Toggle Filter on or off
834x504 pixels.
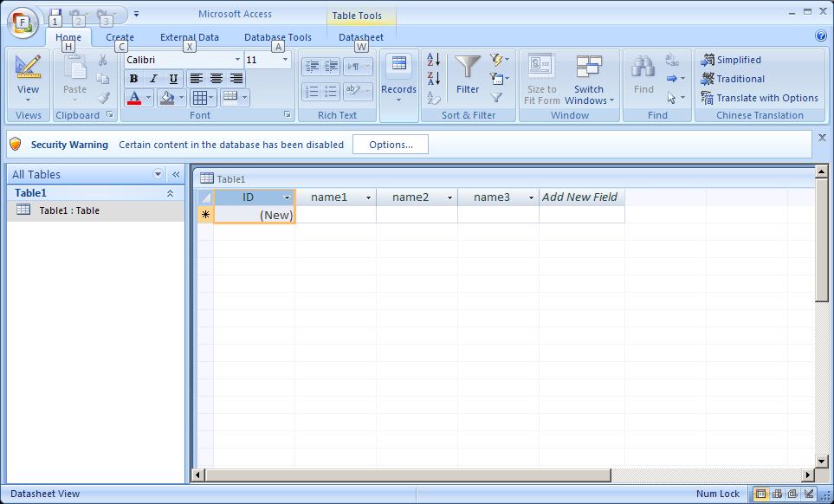point(496,98)
